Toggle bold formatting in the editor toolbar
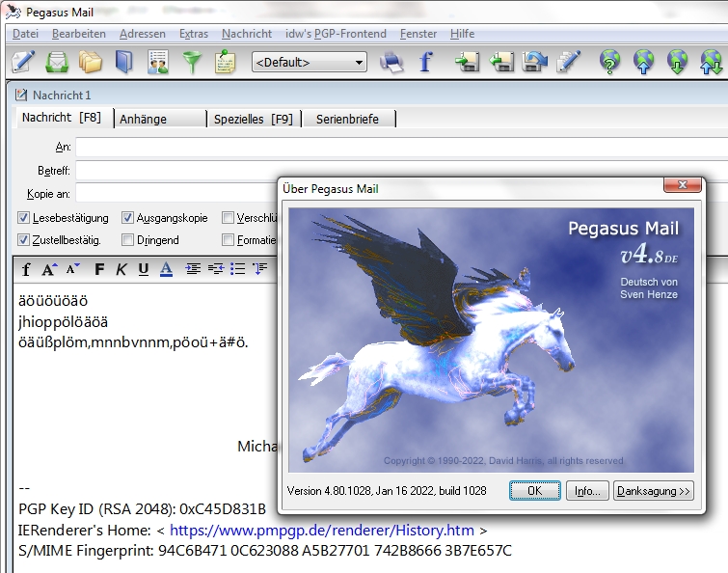Screen dimensions: 728x573 pyautogui.click(x=98, y=269)
